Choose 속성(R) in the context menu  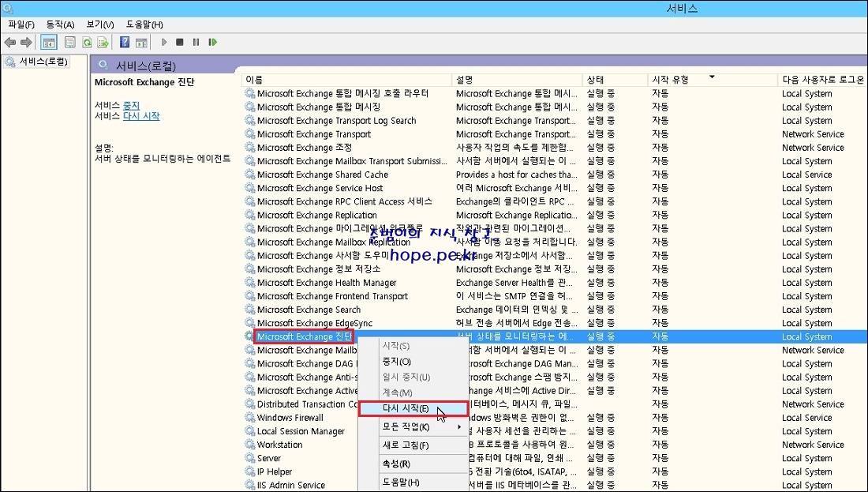coord(413,464)
